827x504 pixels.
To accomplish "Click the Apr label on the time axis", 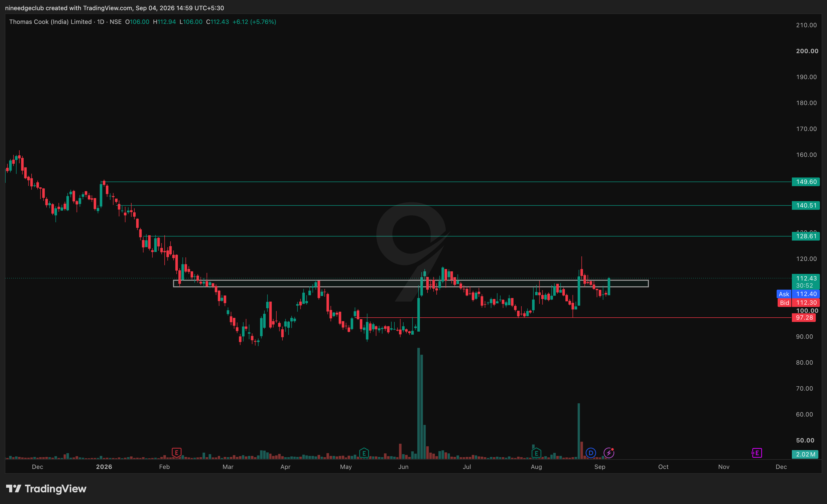I will tap(285, 467).
